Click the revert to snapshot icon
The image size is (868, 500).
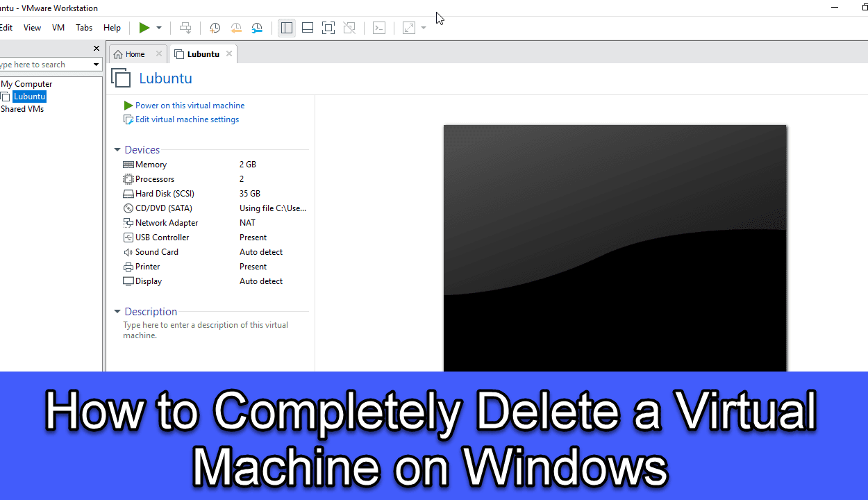click(236, 28)
